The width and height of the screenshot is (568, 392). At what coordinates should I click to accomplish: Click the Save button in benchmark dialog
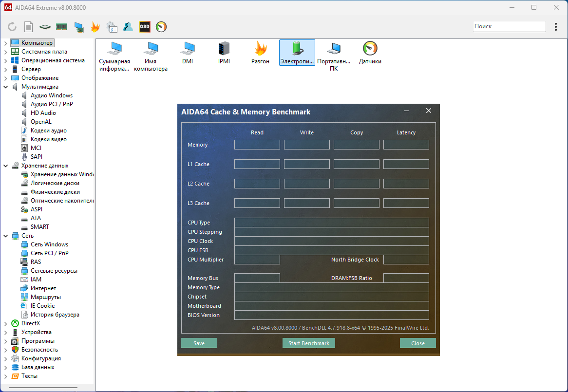[x=199, y=343]
